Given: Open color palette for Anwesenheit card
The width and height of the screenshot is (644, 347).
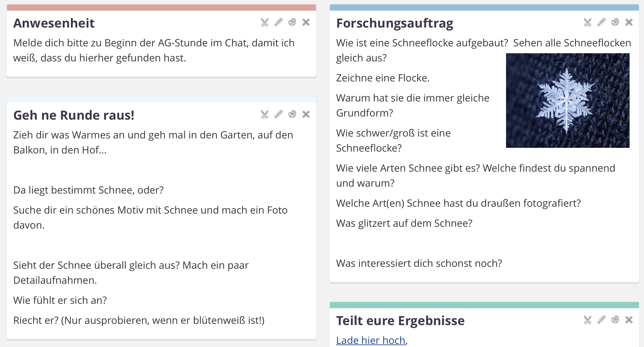Looking at the screenshot, I should (x=292, y=22).
